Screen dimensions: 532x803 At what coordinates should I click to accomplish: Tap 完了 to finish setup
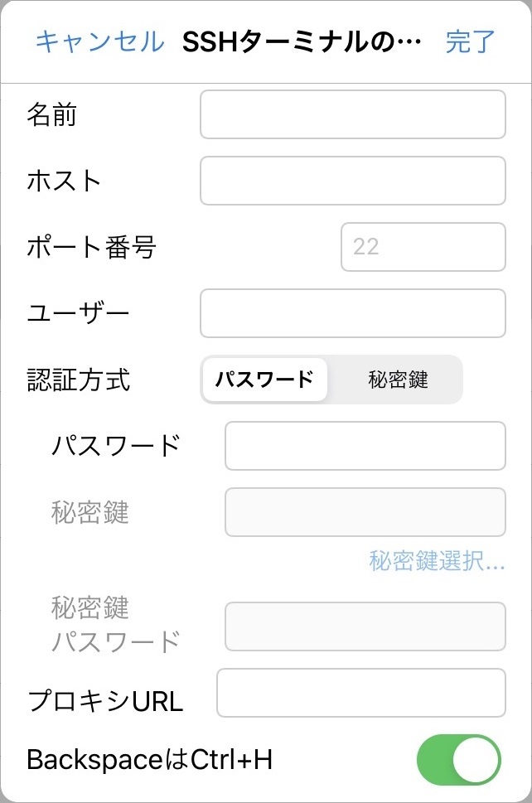click(470, 41)
